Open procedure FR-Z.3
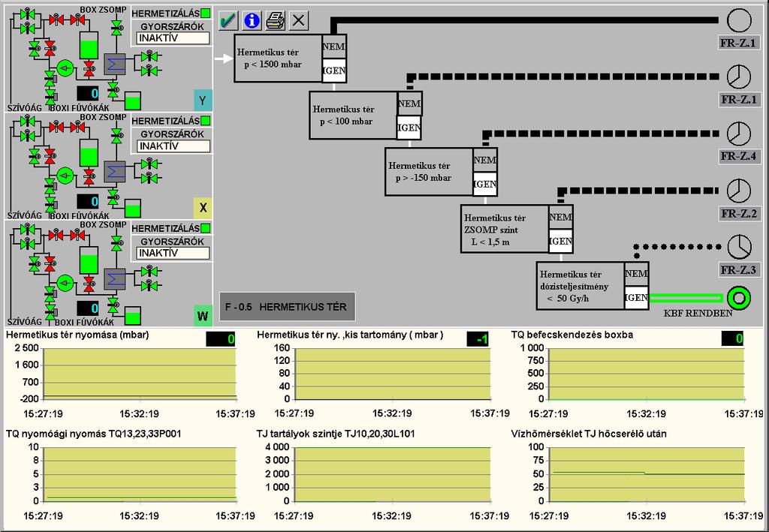Screen dimensions: 769x532 click(x=738, y=270)
